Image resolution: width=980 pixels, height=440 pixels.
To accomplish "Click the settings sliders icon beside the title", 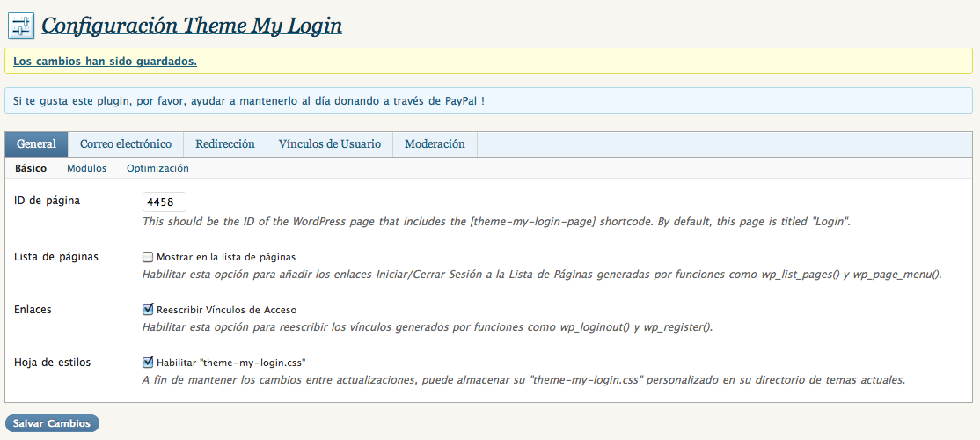I will click(x=20, y=26).
